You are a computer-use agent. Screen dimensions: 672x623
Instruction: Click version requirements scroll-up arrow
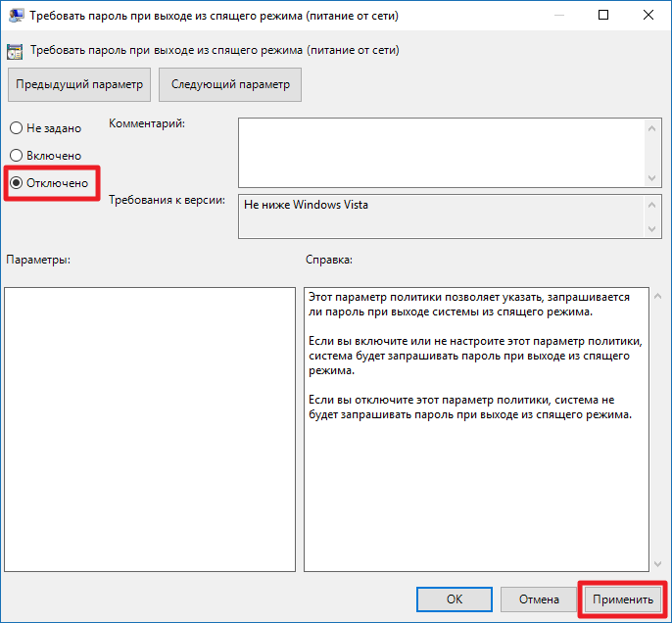pos(651,205)
